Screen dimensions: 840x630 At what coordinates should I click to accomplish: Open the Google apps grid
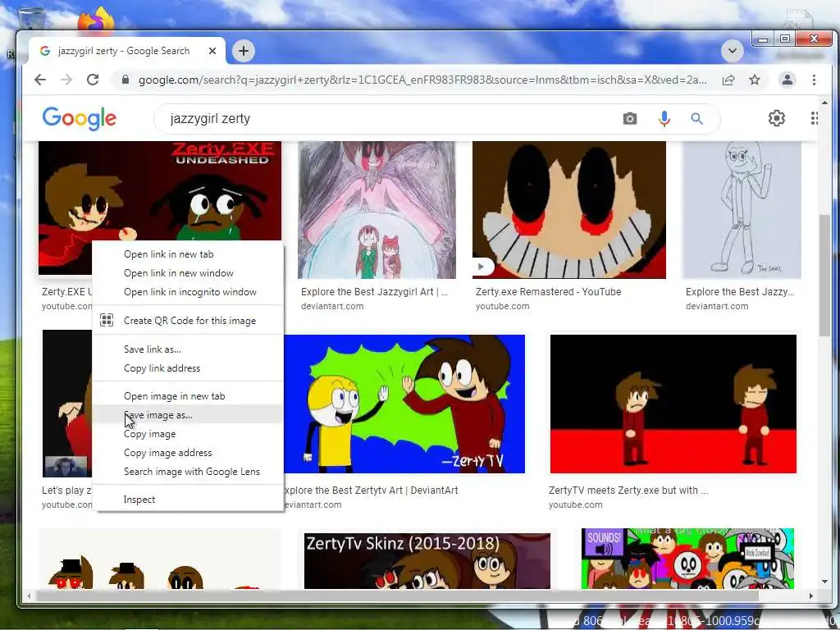pos(814,118)
